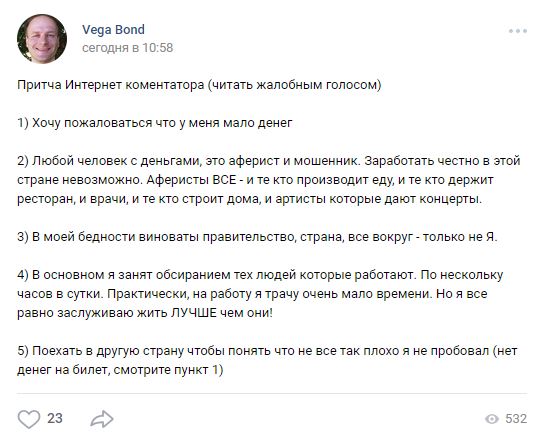This screenshot has height=438, width=543.
Task: Share the post using the arrow icon
Action: pyautogui.click(x=102, y=419)
